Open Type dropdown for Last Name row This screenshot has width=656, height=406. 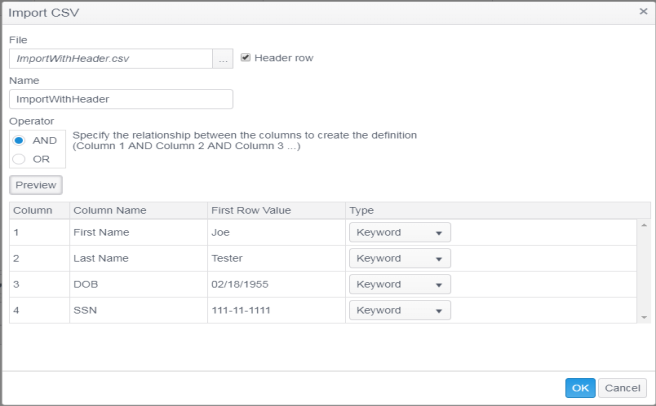399,258
